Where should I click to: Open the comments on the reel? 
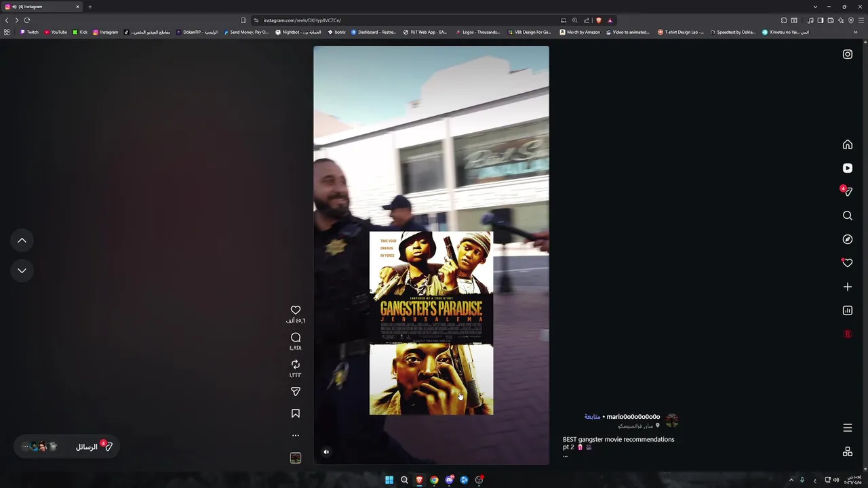pos(296,338)
